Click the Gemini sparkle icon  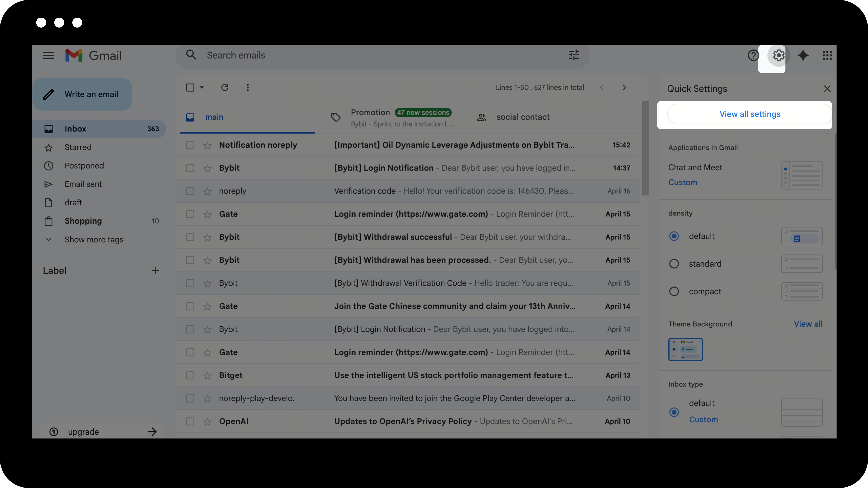(x=803, y=56)
